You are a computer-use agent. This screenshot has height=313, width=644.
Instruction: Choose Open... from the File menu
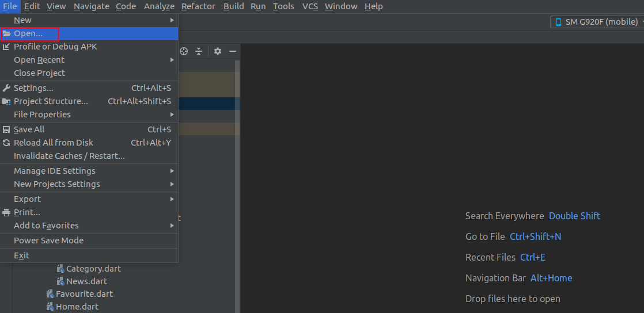click(x=28, y=33)
